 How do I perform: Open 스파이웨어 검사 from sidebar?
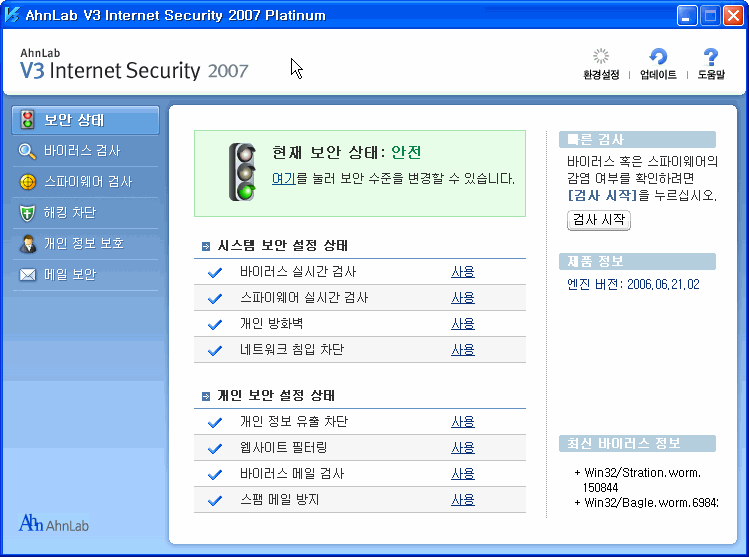87,182
